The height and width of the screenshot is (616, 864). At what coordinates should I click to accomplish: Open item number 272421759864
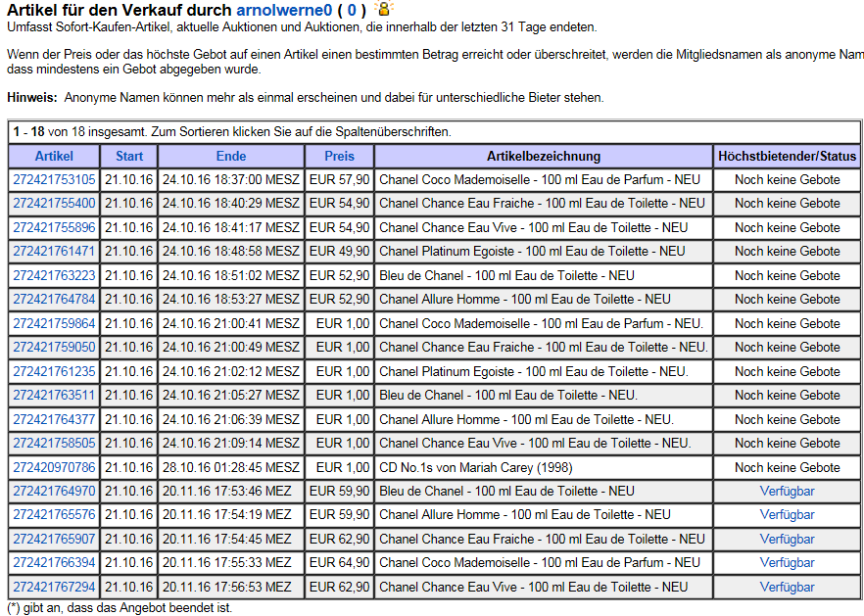coord(54,323)
